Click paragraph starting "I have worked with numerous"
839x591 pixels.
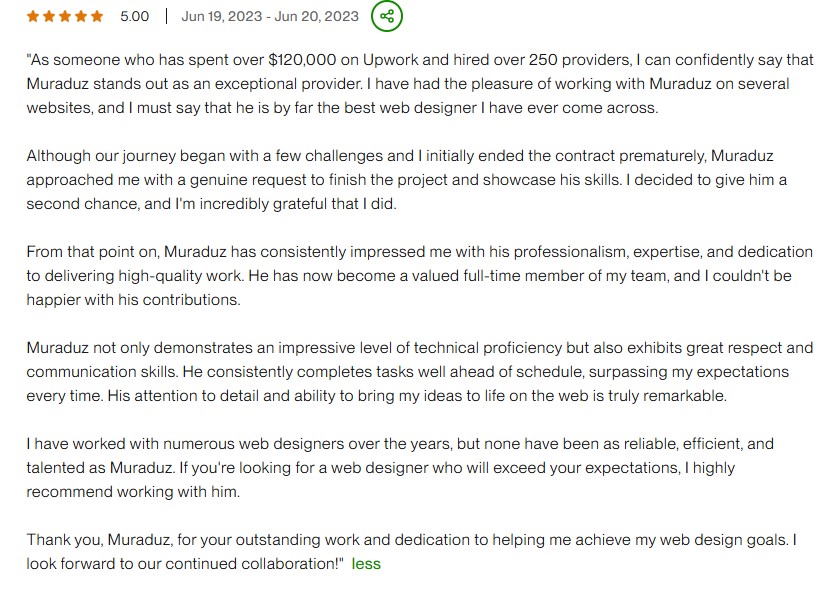coord(400,467)
